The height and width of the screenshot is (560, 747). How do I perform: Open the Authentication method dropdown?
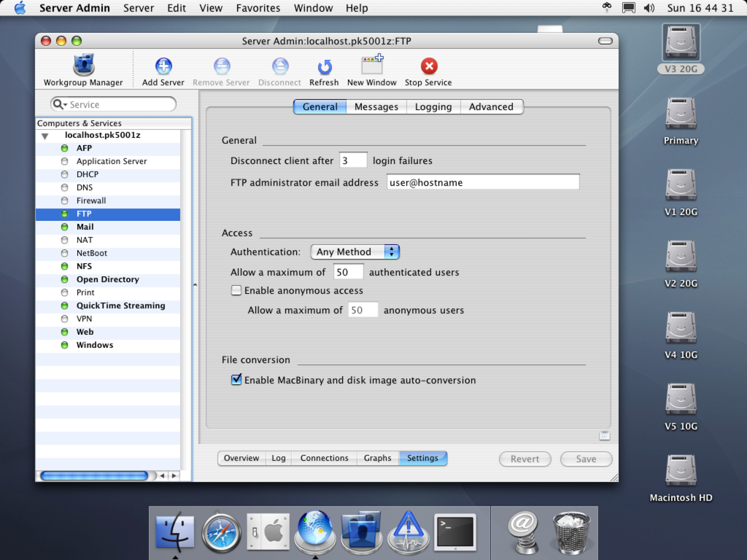pyautogui.click(x=355, y=252)
